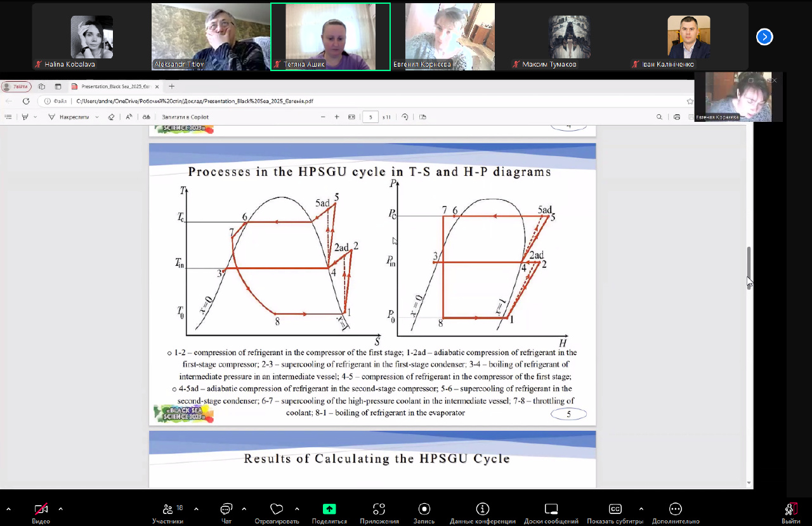
Task: Click the add text tool icon
Action: tap(129, 117)
